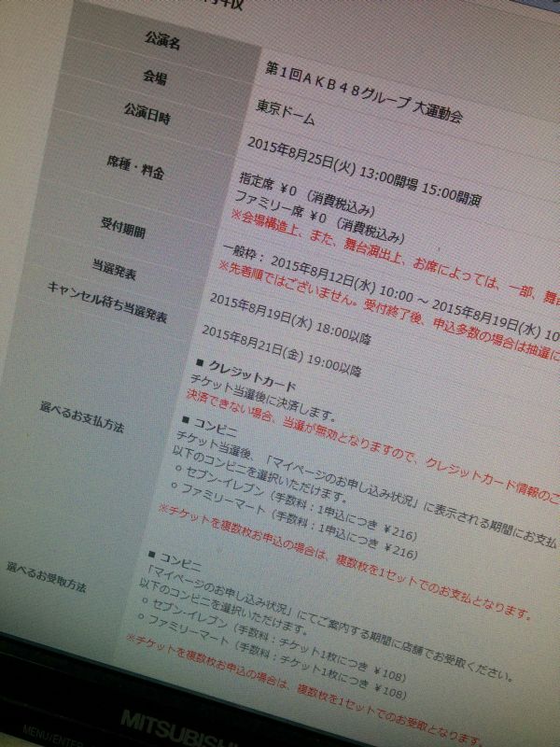
Task: Click the 公演名 row label
Action: [162, 41]
